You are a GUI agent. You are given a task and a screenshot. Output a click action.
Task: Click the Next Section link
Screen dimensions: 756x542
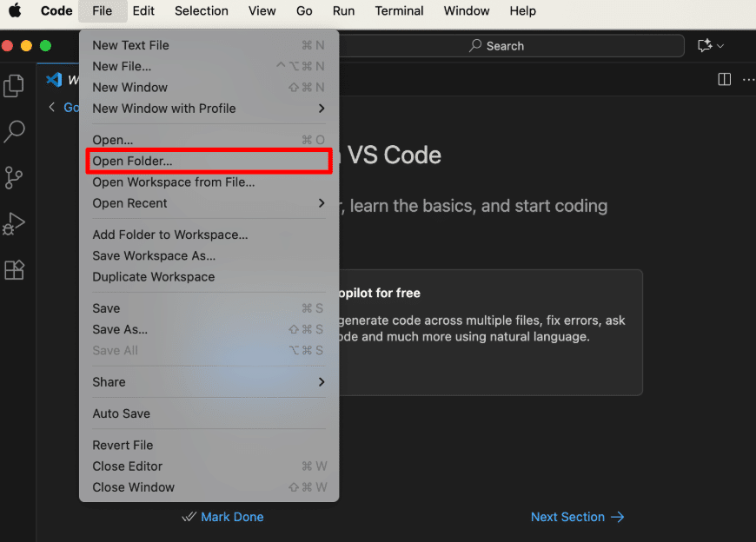577,517
